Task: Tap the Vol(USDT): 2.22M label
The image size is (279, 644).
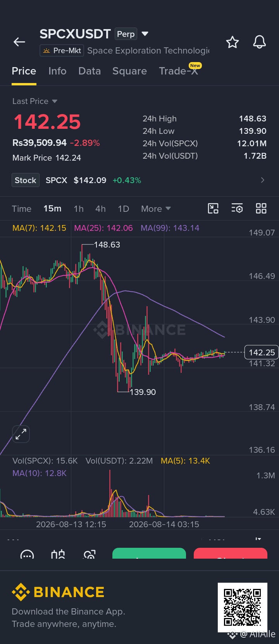Action: coord(119,461)
